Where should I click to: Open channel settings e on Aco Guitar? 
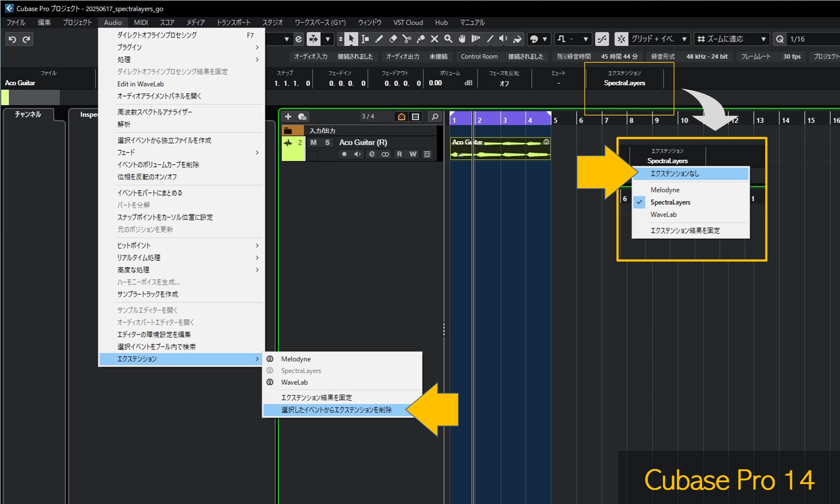pyautogui.click(x=372, y=154)
